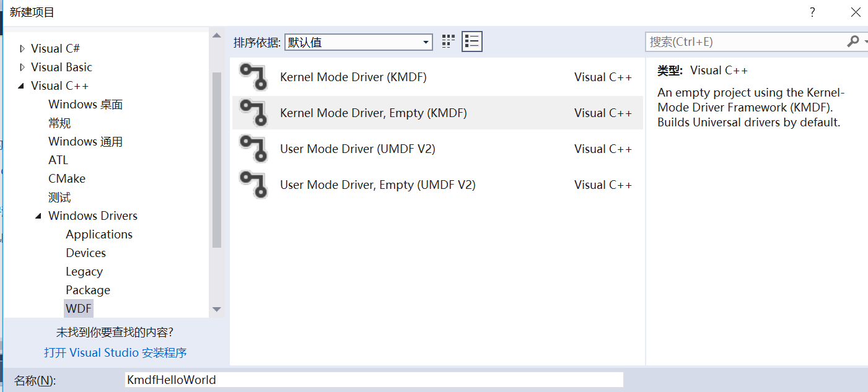Click the Kernel Mode Driver (KMDF) template icon
This screenshot has height=392, width=868.
(253, 77)
